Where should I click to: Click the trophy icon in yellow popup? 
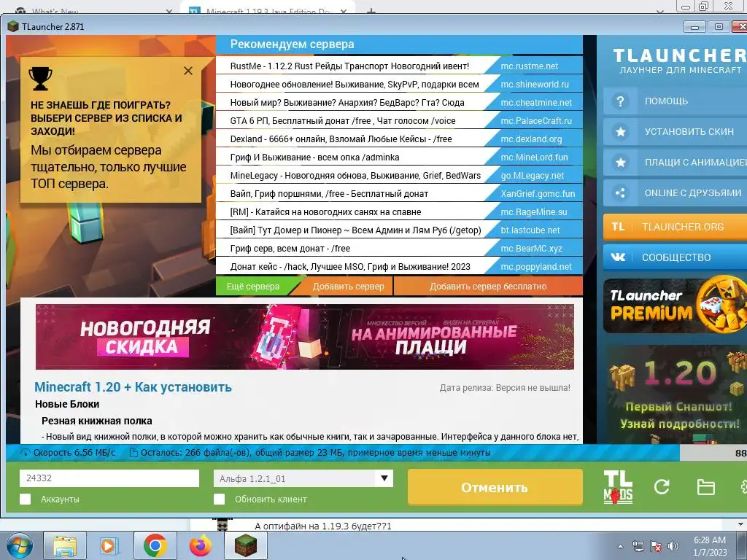point(41,78)
